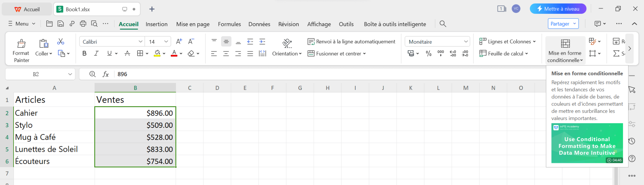644x185 pixels.
Task: Click the Format Painter icon
Action: point(21,43)
